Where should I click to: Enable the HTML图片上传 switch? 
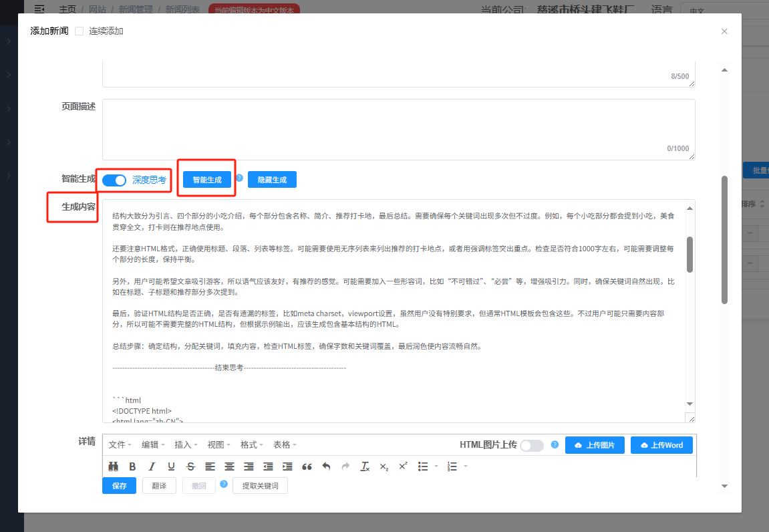pyautogui.click(x=532, y=445)
